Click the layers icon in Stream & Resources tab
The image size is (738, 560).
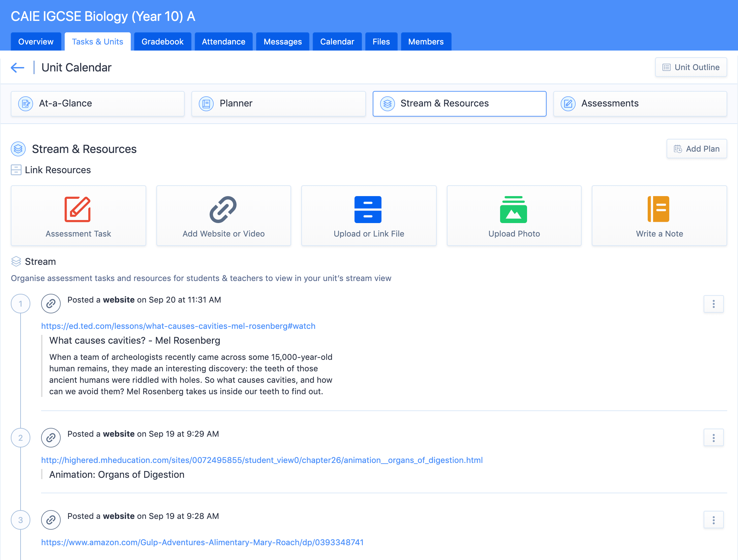[x=388, y=103]
